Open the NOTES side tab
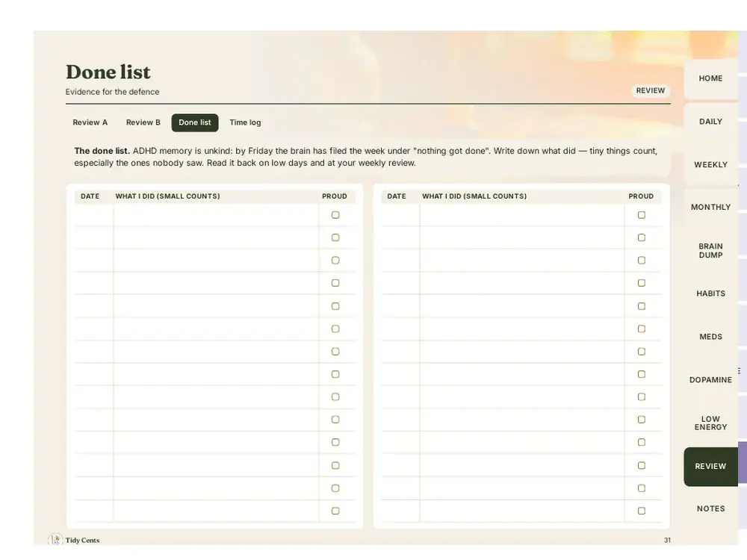 coord(710,509)
